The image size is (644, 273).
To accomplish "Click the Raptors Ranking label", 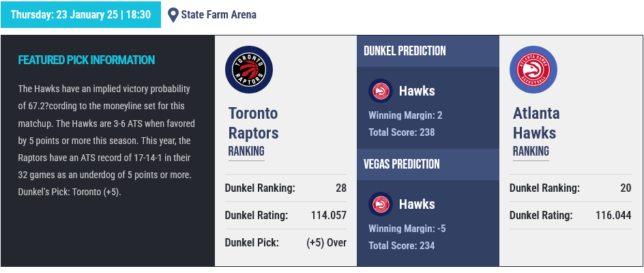I will click(246, 152).
